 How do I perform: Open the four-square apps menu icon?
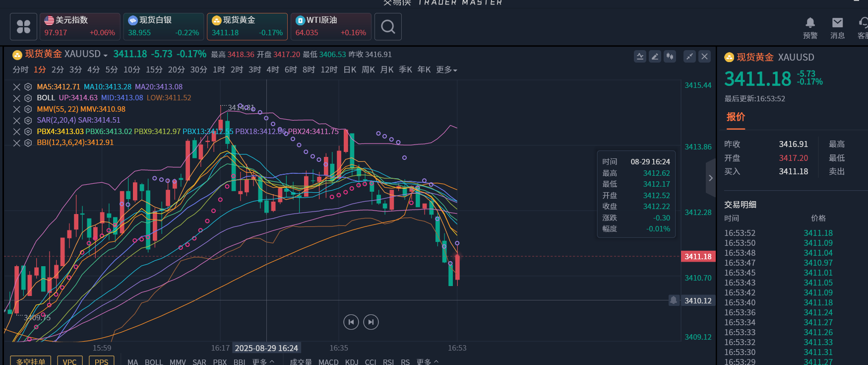(x=23, y=26)
